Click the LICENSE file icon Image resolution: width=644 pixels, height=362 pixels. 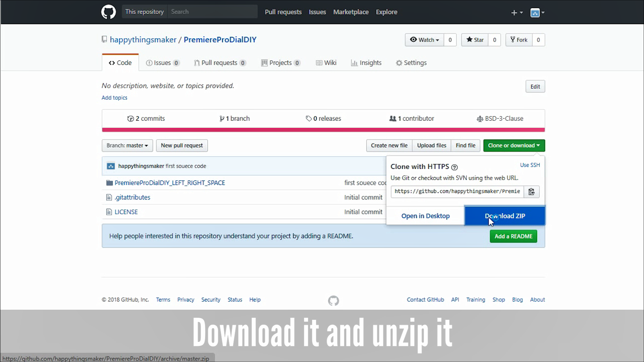[109, 212]
